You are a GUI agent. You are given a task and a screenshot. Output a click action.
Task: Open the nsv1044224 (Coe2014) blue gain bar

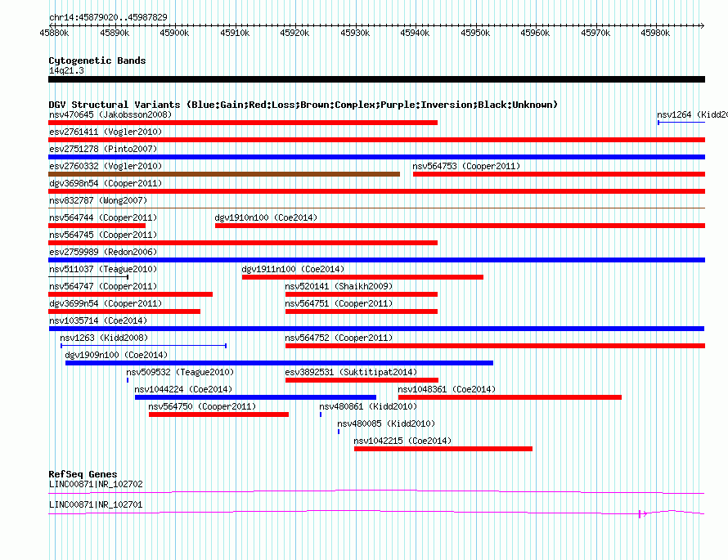tap(255, 397)
